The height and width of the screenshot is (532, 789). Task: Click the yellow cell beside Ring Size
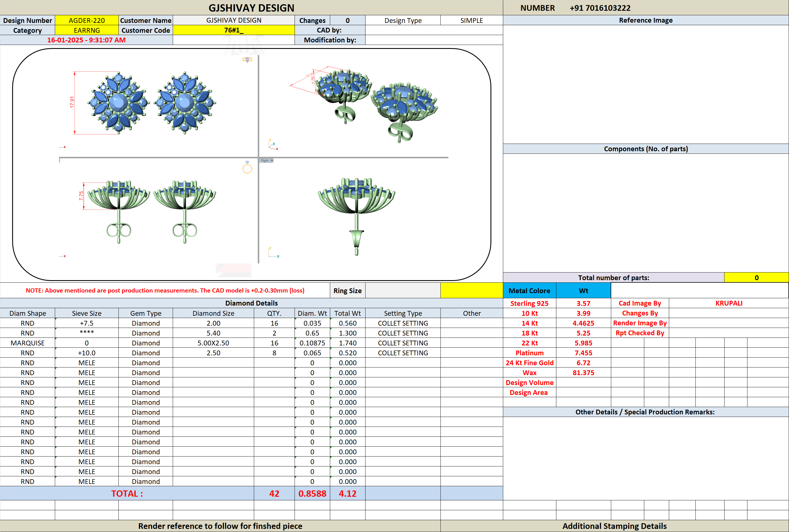coord(472,290)
